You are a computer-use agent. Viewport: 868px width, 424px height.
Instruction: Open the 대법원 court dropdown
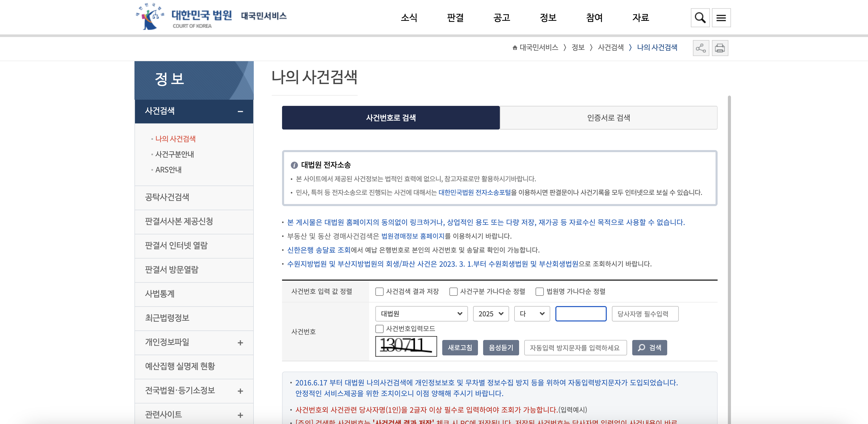click(421, 314)
